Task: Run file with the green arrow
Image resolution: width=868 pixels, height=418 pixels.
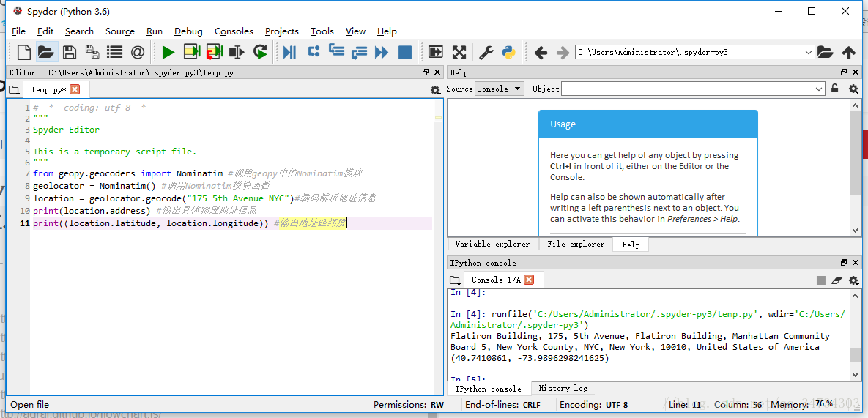Action: [x=168, y=52]
